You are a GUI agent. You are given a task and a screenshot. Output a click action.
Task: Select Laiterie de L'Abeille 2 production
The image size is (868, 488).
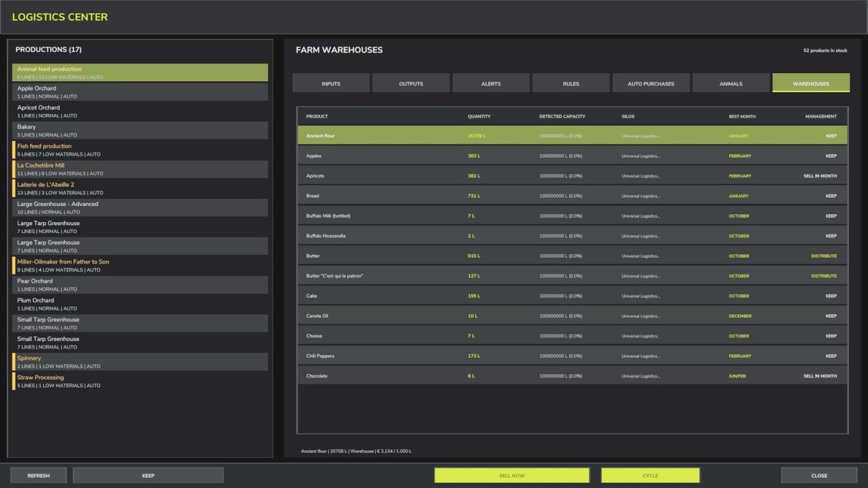140,188
